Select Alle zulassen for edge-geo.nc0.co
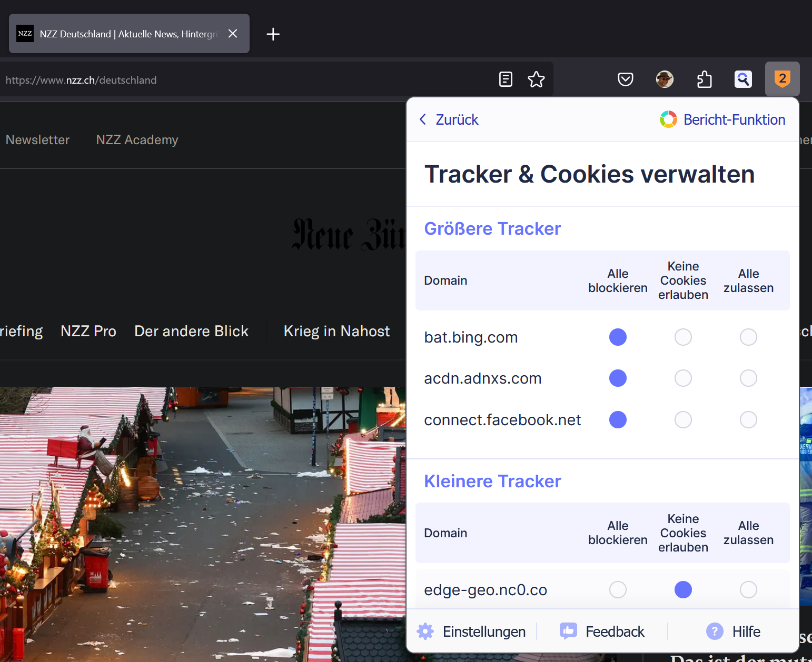 tap(748, 589)
